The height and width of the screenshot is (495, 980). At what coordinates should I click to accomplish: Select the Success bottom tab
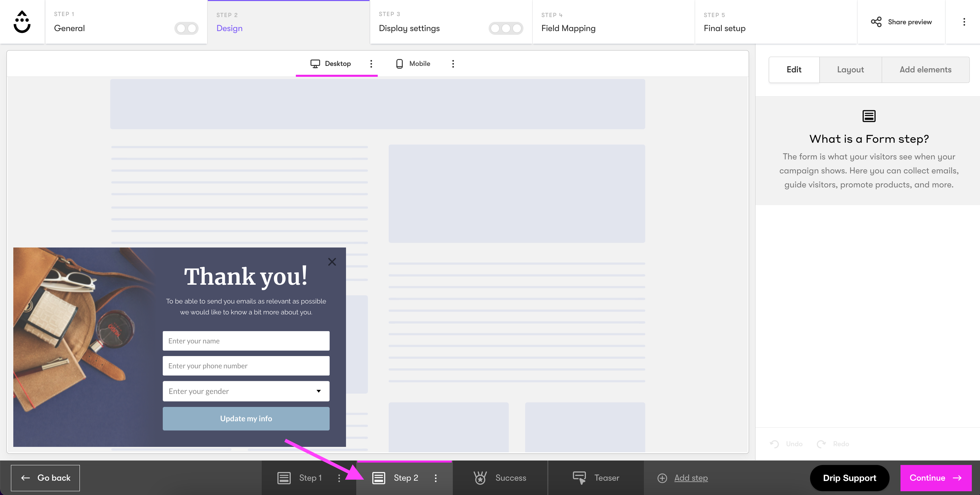(x=500, y=478)
